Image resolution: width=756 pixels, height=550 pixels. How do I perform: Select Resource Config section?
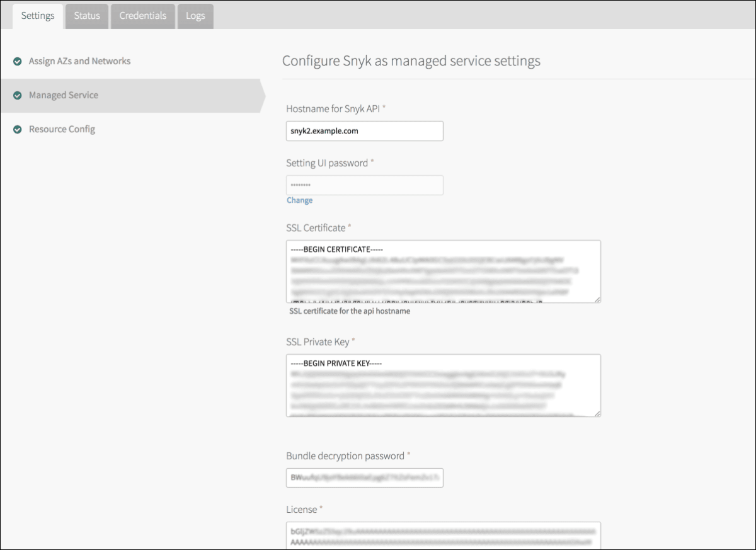(x=62, y=129)
